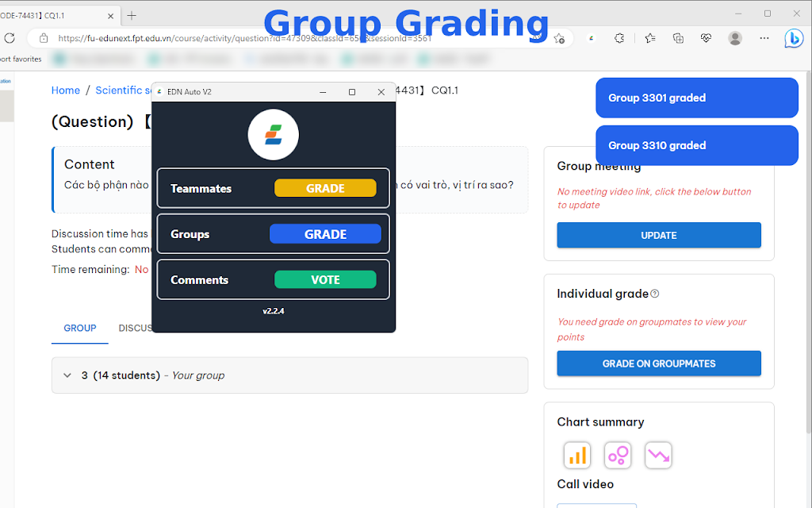This screenshot has height=508, width=812.
Task: Open the bubble chart summary icon
Action: tap(618, 455)
